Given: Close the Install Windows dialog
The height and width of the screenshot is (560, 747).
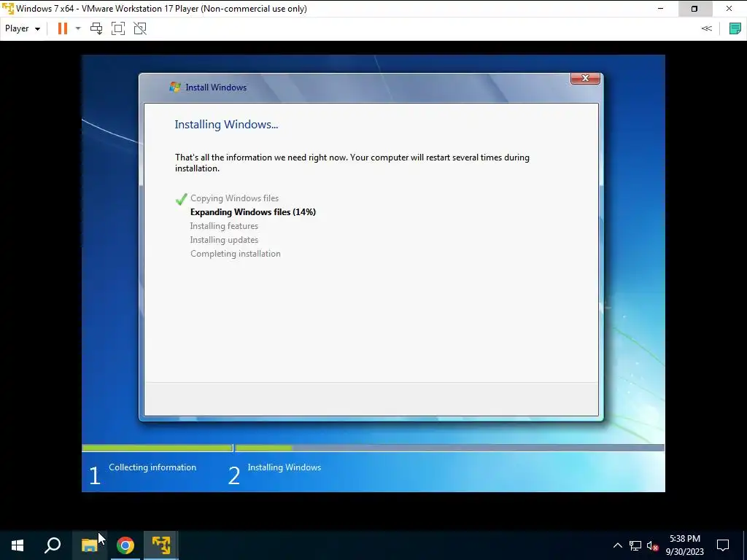Looking at the screenshot, I should point(586,79).
